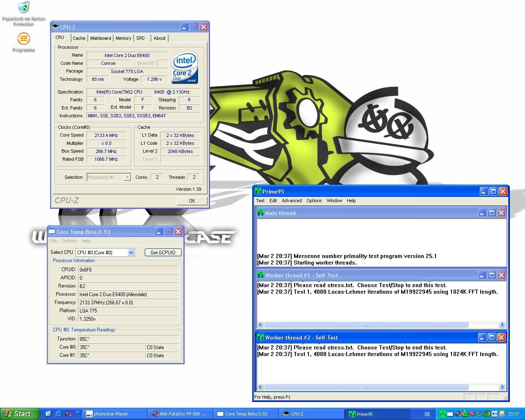The width and height of the screenshot is (525, 420).
Task: Click the VID value 1.3250v
Action: pyautogui.click(x=128, y=319)
